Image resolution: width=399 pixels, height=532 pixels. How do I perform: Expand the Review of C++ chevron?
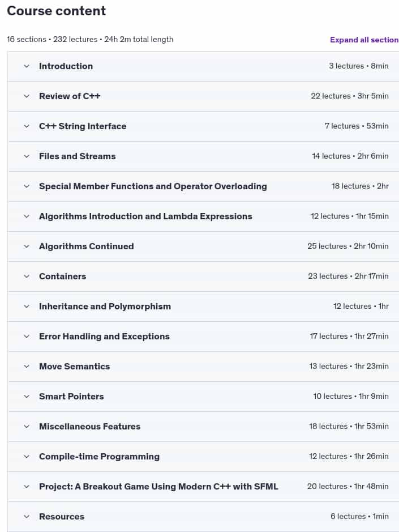27,96
